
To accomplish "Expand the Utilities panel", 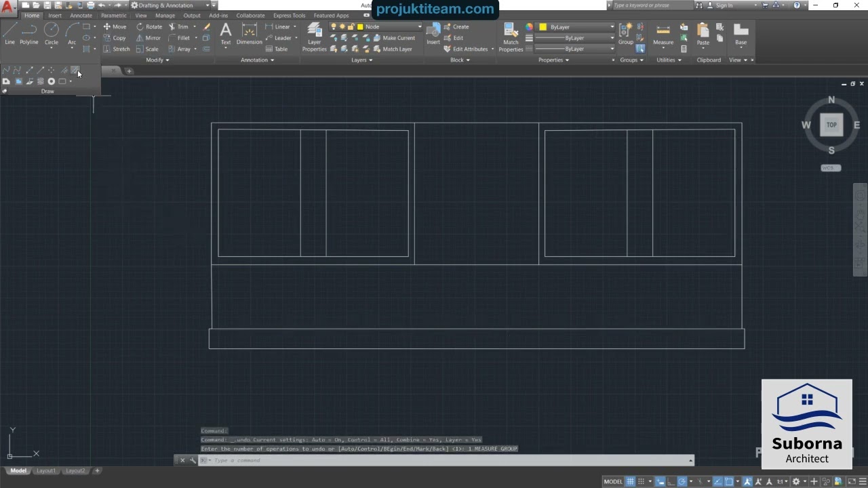I will pyautogui.click(x=669, y=60).
